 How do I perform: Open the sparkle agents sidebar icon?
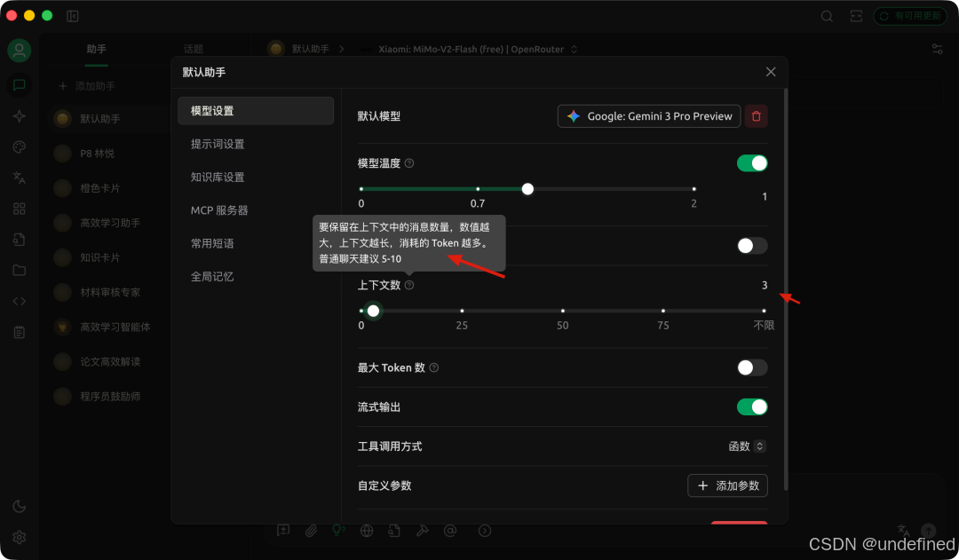tap(19, 116)
